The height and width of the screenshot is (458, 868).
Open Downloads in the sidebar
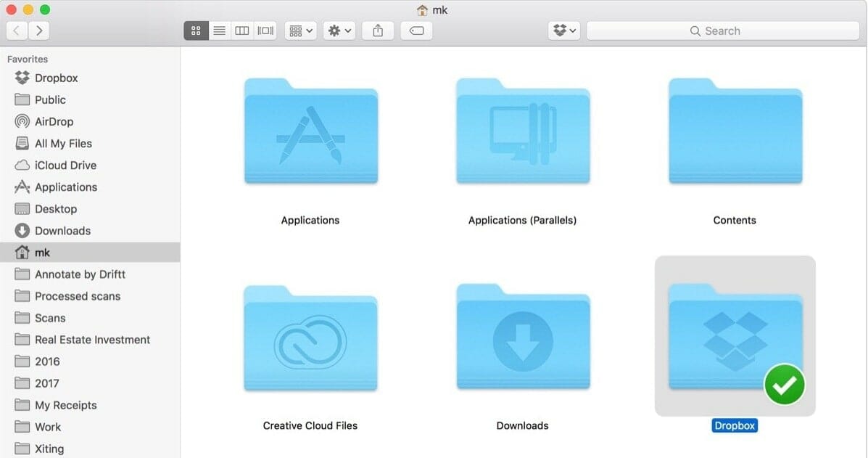coord(90,230)
